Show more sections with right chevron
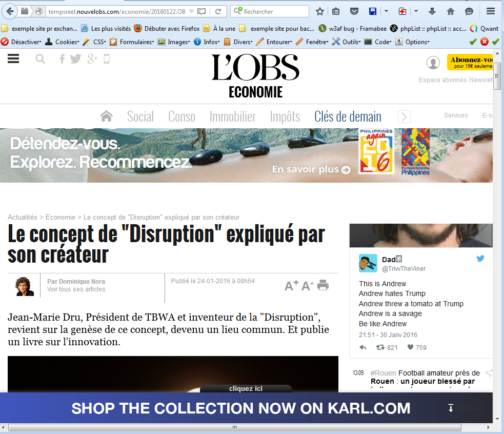Screen dimensions: 504x434 [404, 116]
